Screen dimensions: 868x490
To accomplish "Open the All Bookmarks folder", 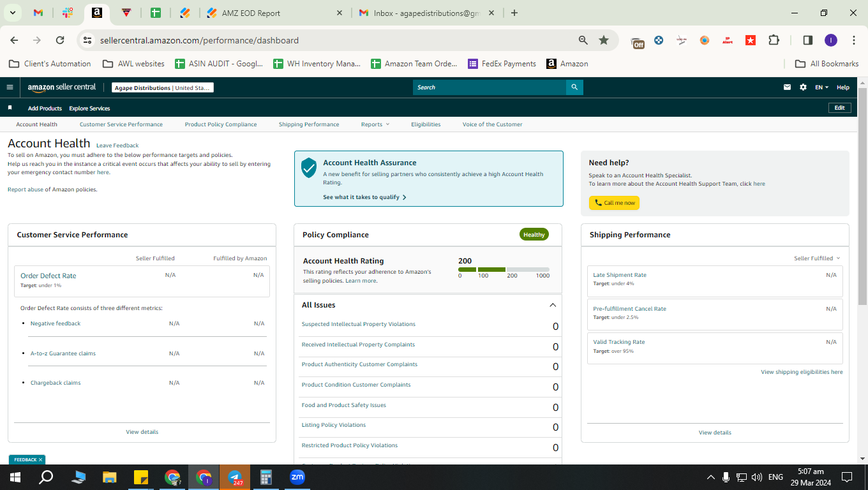I will [827, 64].
